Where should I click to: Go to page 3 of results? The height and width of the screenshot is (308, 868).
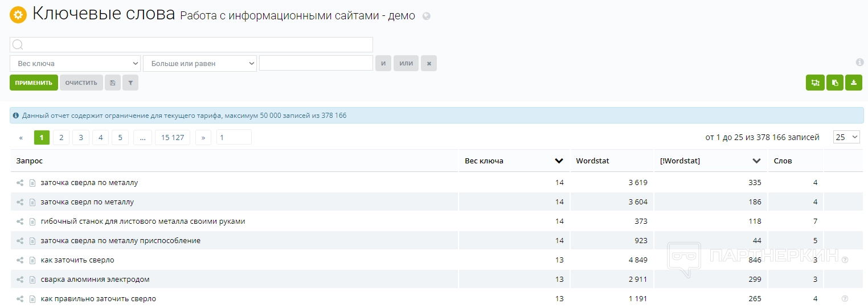81,137
